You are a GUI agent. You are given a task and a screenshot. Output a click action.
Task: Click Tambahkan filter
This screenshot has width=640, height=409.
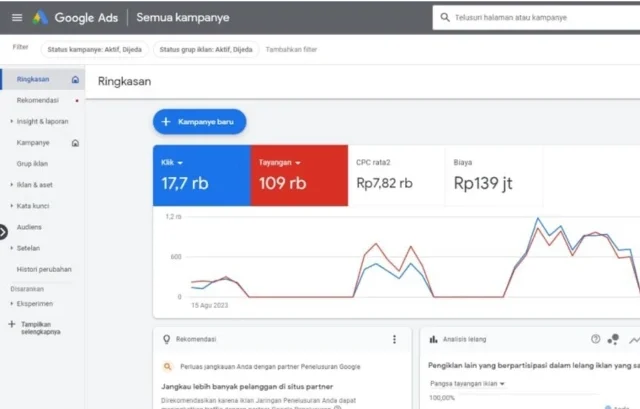coord(291,48)
